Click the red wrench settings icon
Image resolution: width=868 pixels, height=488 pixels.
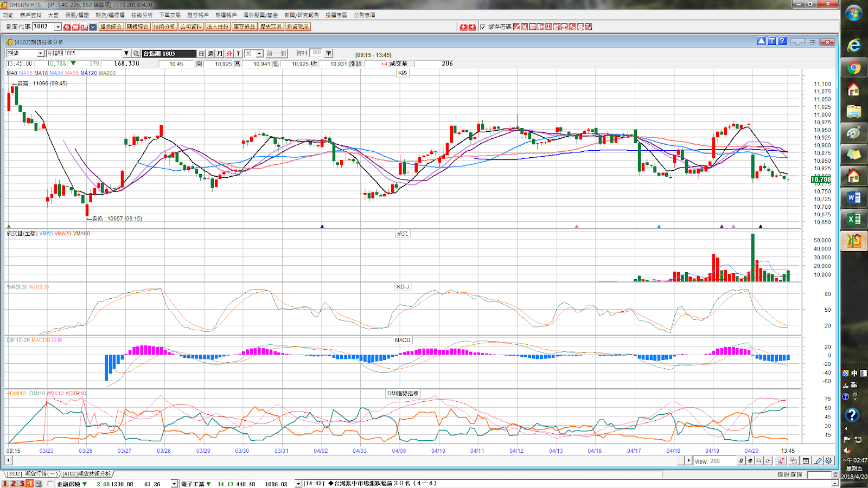coord(572,27)
